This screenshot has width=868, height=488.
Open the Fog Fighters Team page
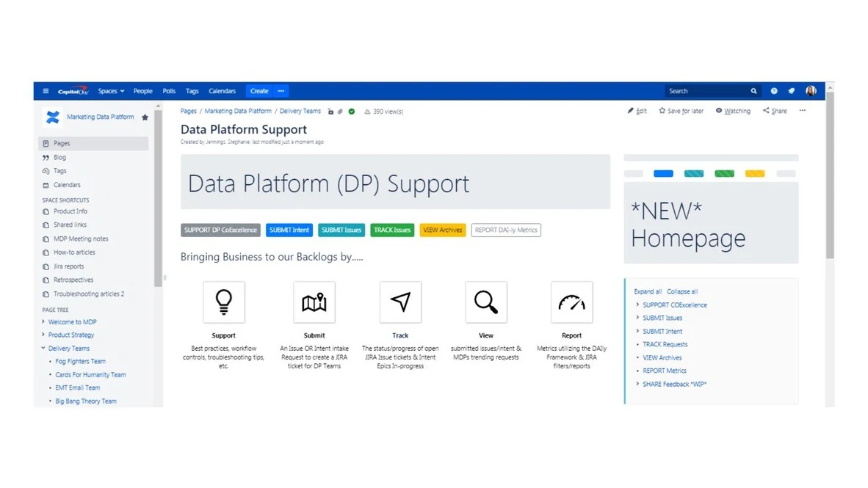point(80,361)
